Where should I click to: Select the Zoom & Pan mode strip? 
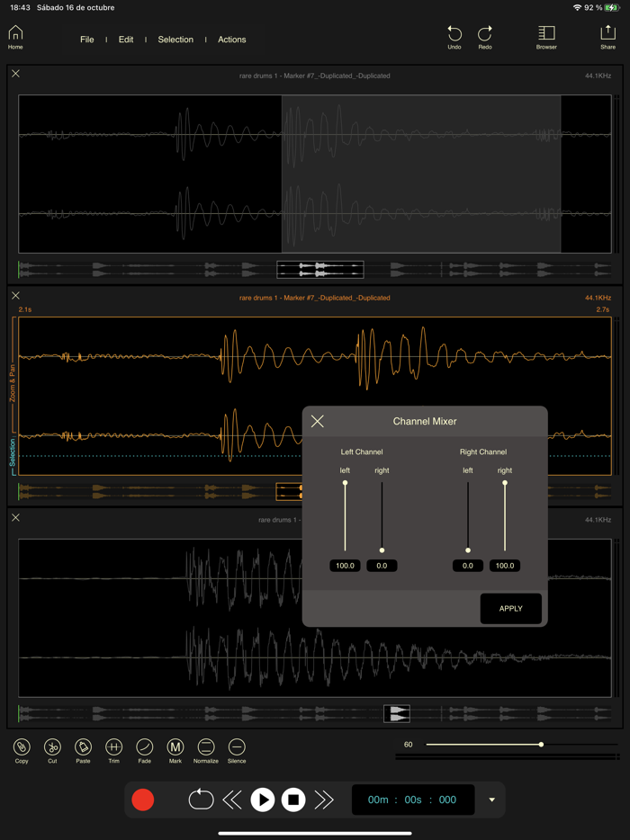[x=13, y=376]
